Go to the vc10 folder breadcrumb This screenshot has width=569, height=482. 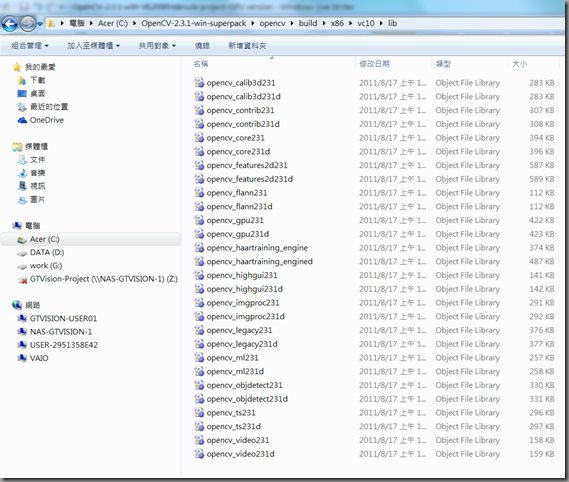[365, 23]
